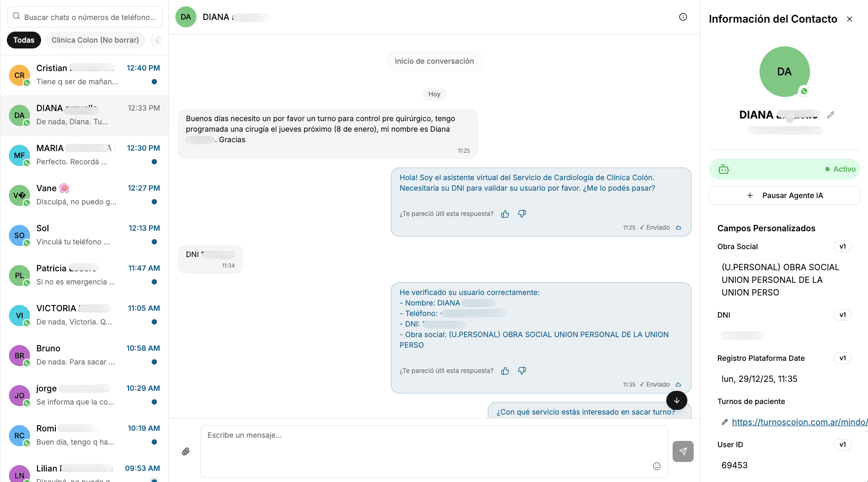Click the search chats input field

[90, 17]
